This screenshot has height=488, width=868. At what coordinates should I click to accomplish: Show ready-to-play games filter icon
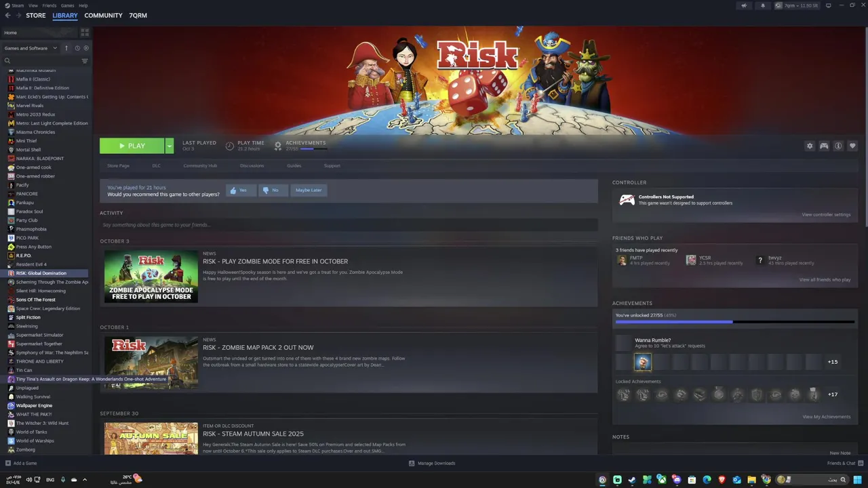tap(86, 48)
